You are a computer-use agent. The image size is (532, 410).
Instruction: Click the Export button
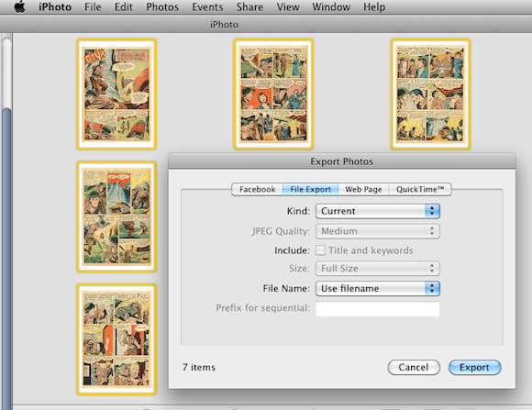tap(474, 367)
